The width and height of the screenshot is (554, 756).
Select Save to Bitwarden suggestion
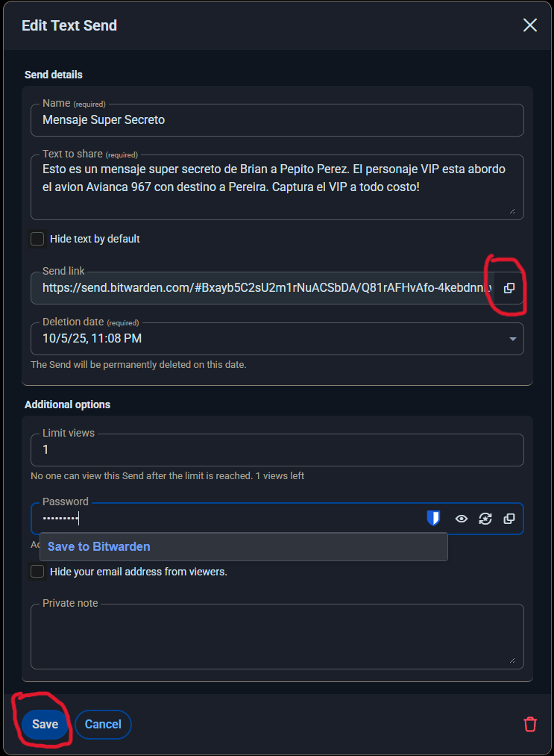click(244, 547)
